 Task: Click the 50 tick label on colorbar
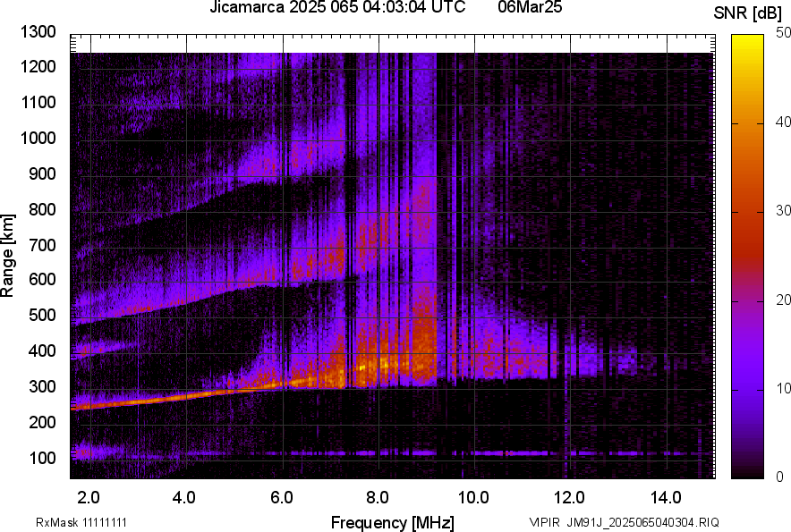[784, 32]
